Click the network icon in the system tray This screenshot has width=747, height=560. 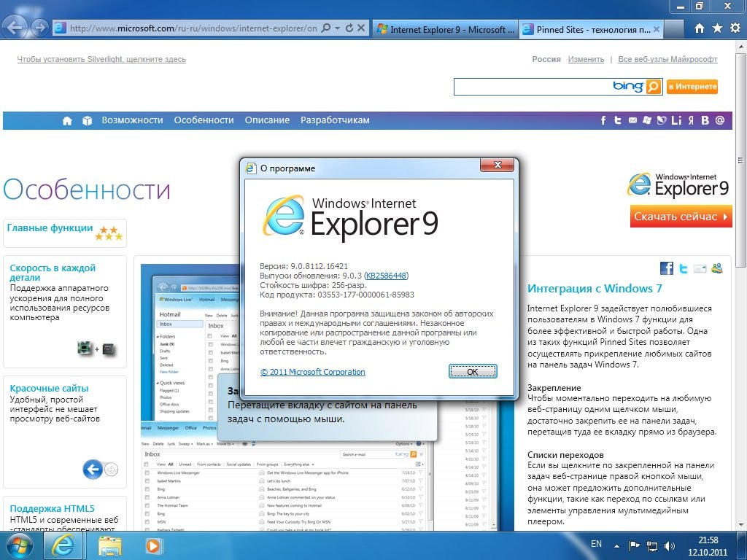tap(651, 546)
